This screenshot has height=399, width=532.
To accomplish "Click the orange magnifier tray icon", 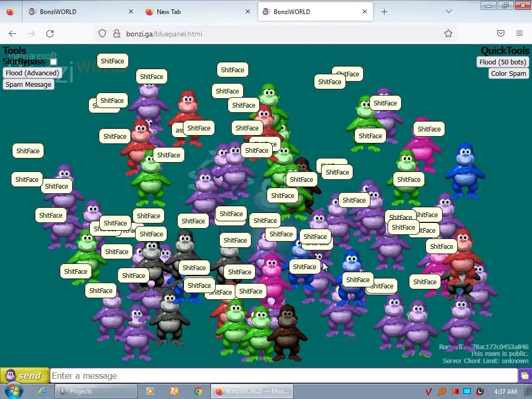I will pyautogui.click(x=442, y=392).
